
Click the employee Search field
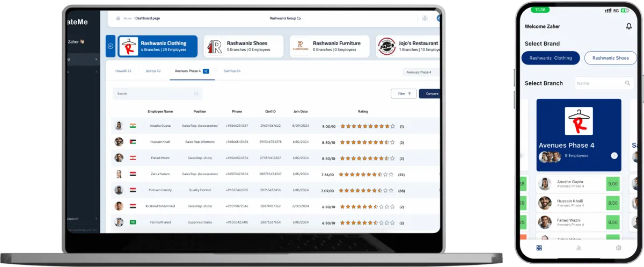coord(157,93)
